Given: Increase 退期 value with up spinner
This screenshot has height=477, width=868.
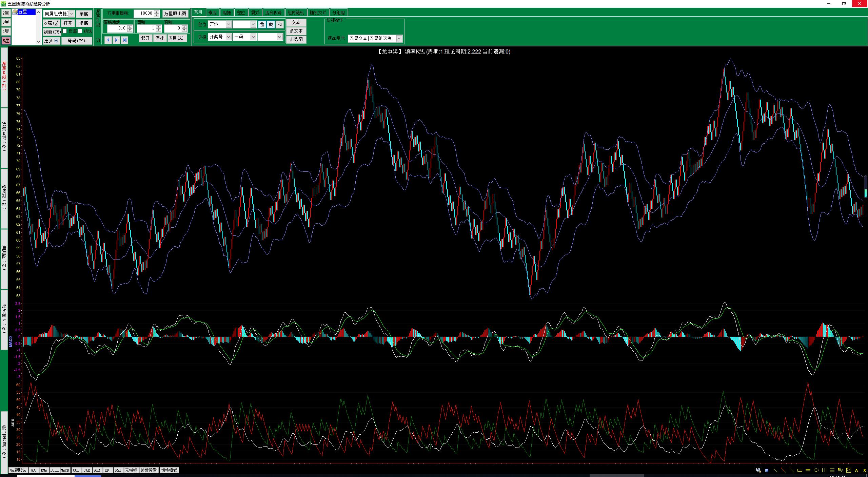Looking at the screenshot, I should [185, 26].
